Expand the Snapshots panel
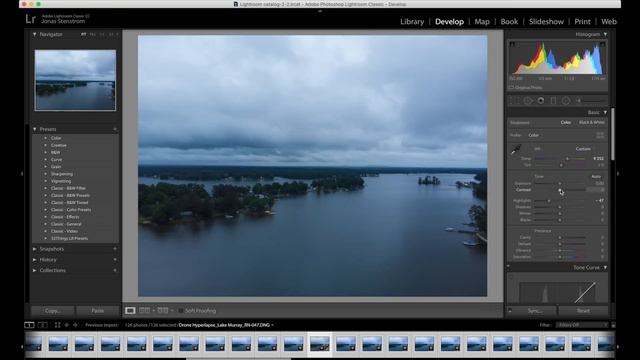Viewport: 640px width, 360px height. click(x=35, y=249)
